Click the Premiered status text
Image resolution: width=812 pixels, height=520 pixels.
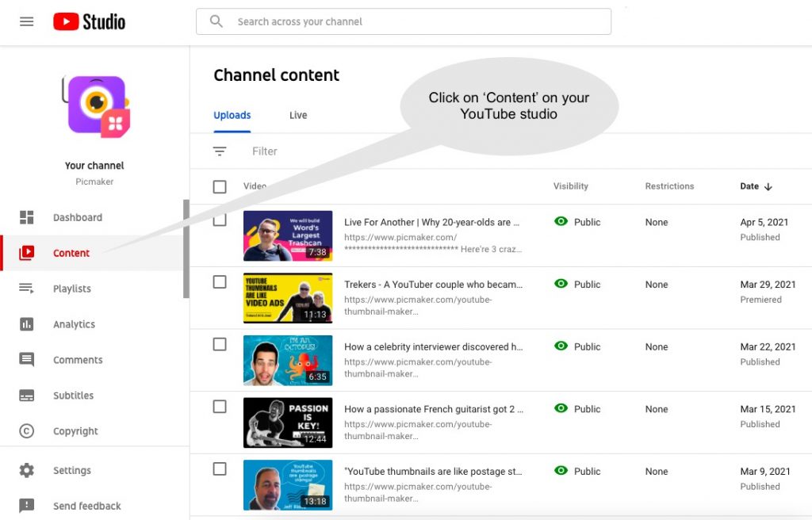760,300
